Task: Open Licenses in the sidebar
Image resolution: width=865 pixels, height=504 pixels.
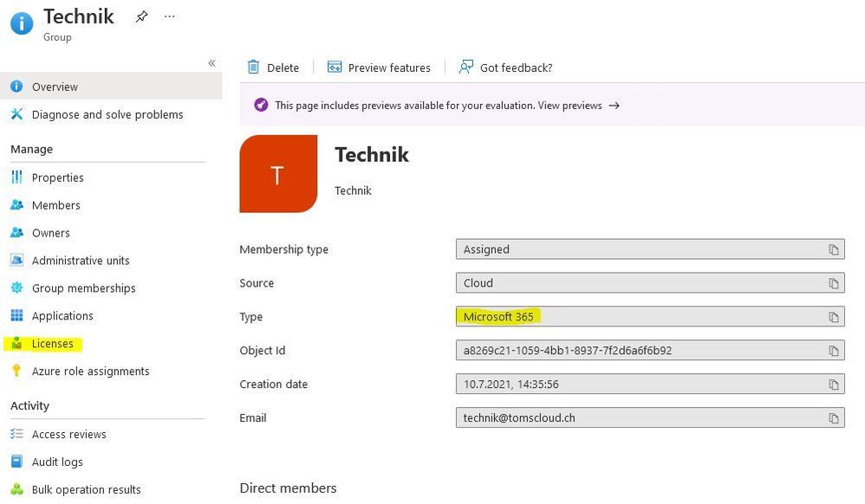Action: tap(52, 344)
